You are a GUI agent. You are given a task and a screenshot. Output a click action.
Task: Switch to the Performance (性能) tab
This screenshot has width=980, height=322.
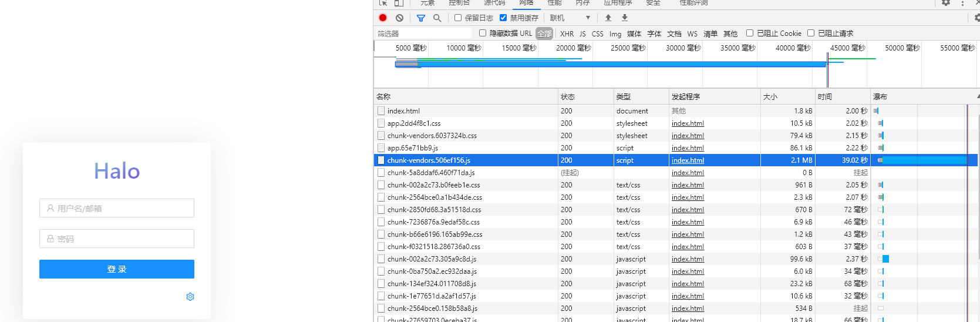pyautogui.click(x=554, y=3)
